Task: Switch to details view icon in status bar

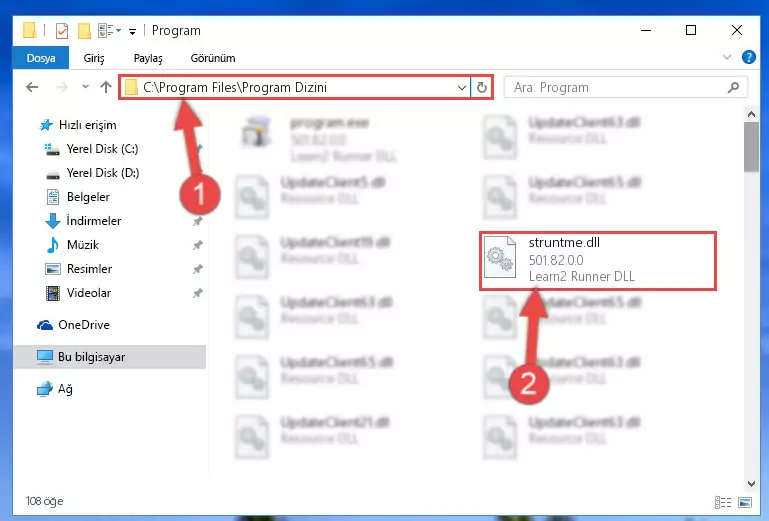Action: point(723,502)
